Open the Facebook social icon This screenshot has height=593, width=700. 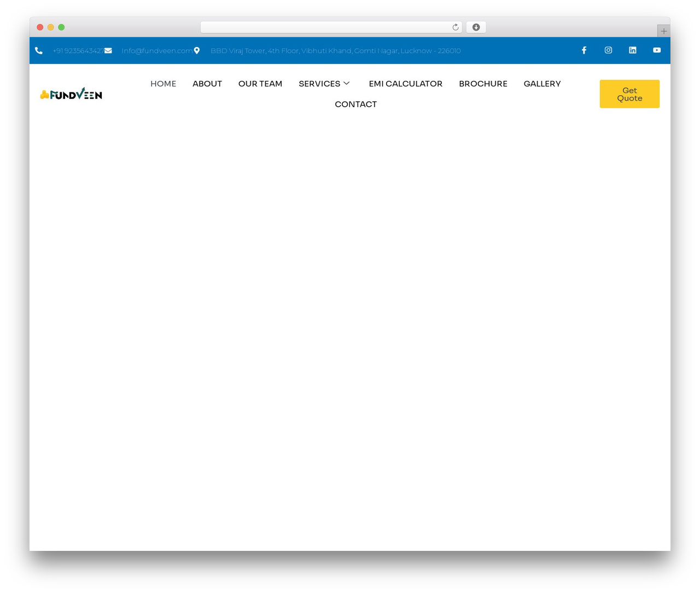tap(584, 50)
